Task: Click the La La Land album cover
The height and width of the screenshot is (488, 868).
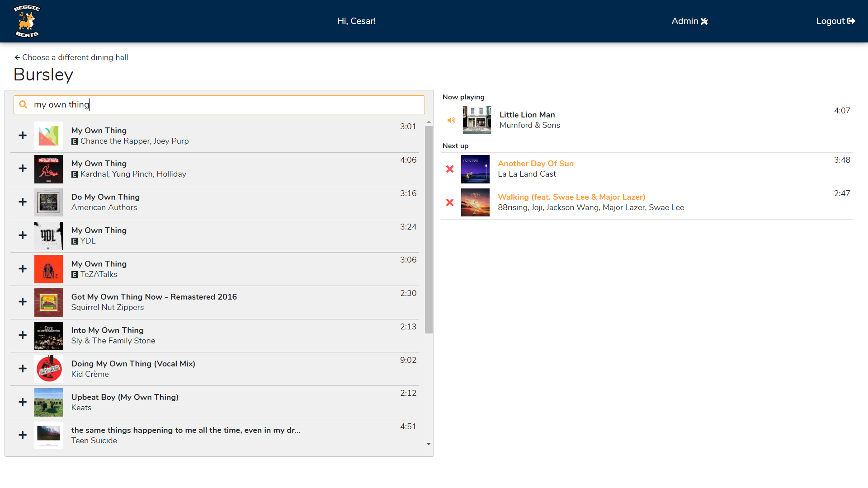Action: 475,169
